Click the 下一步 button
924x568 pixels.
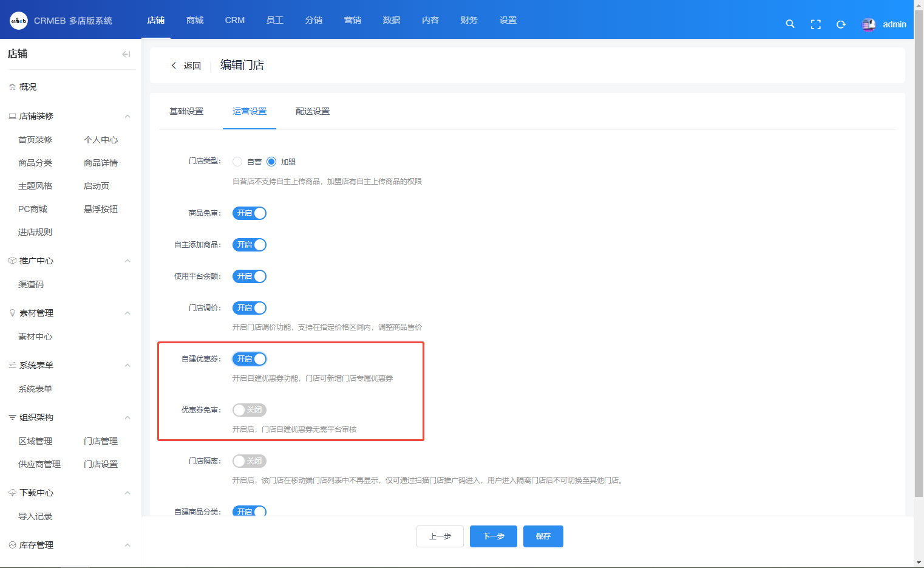[494, 536]
